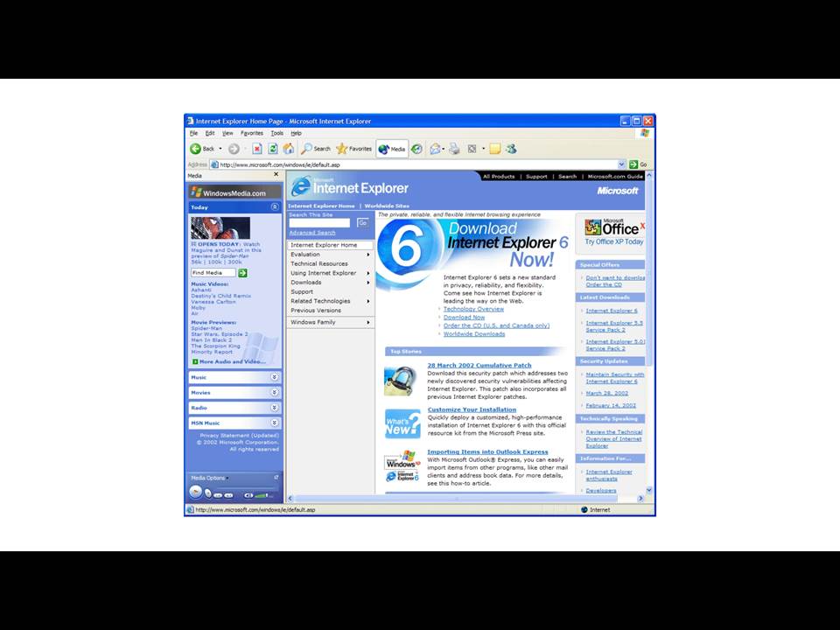Screen dimensions: 840x630
Task: Open the File menu
Action: pyautogui.click(x=194, y=133)
